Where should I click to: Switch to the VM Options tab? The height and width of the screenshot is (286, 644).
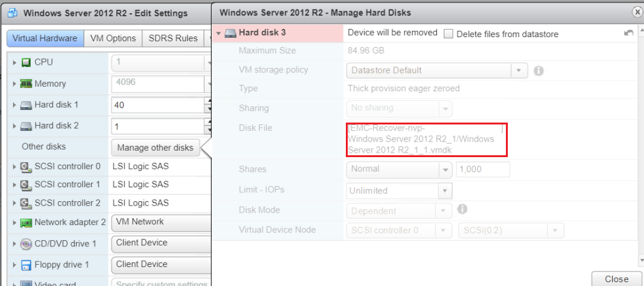pos(113,38)
